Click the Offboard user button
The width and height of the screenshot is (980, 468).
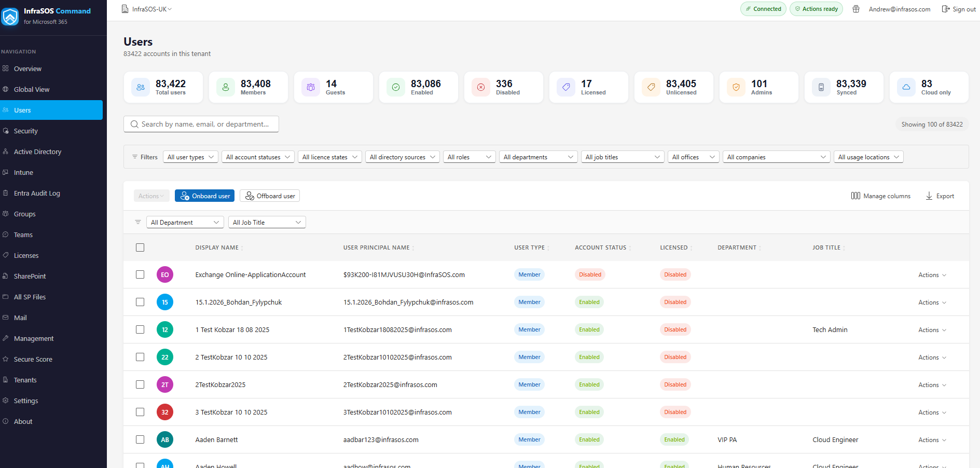click(270, 196)
